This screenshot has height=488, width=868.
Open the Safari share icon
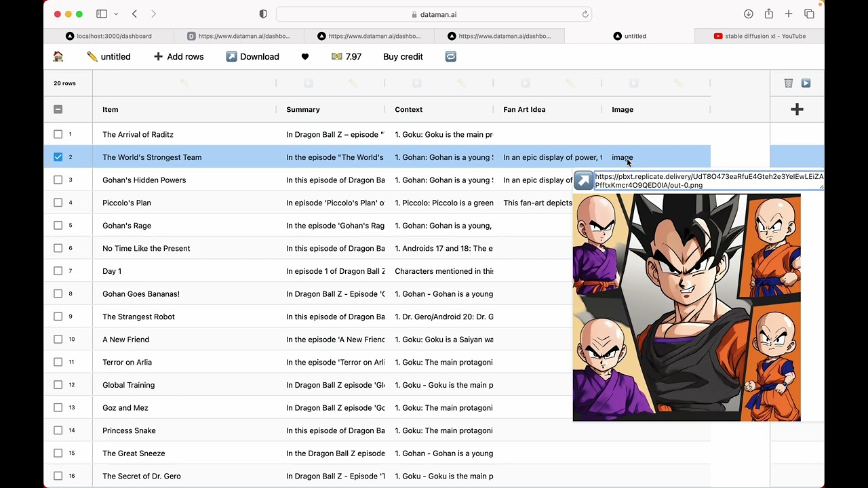pyautogui.click(x=768, y=14)
